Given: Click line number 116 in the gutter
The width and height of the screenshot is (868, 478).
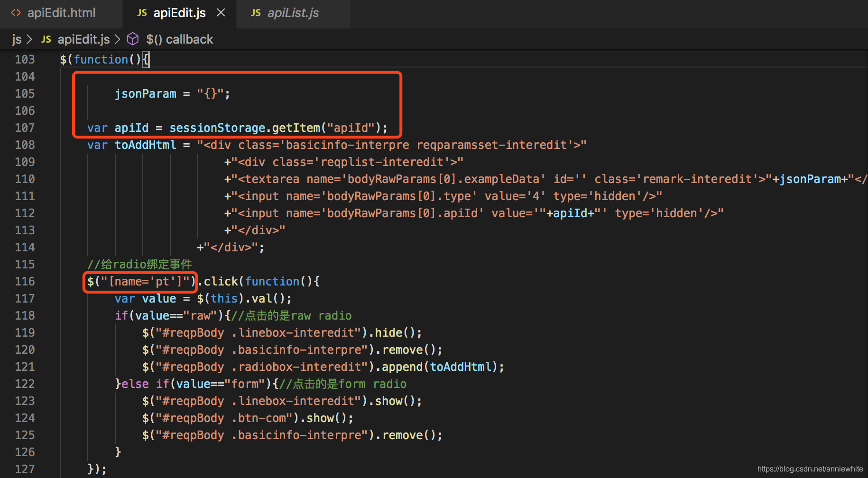Looking at the screenshot, I should pos(25,281).
